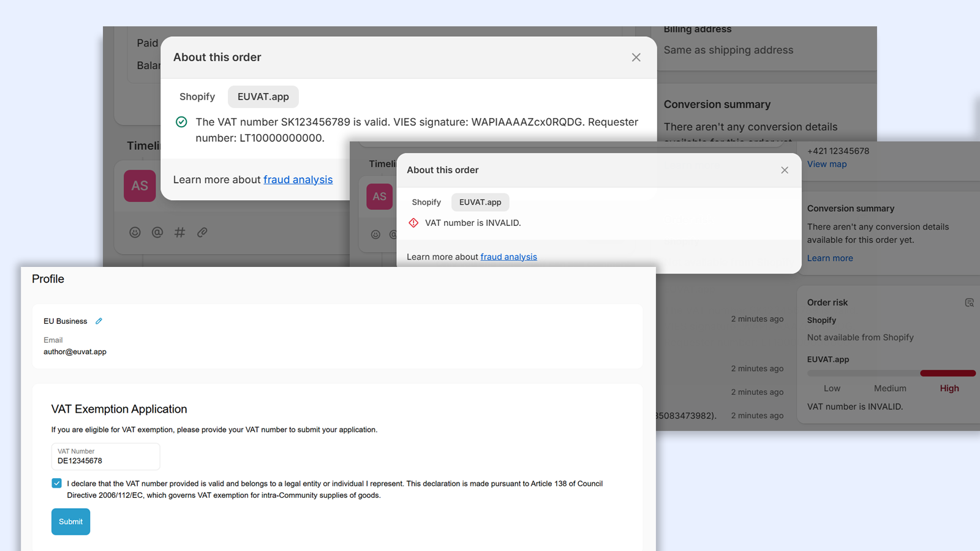980x551 pixels.
Task: Click the VAT Exemption Application heading
Action: 119,409
